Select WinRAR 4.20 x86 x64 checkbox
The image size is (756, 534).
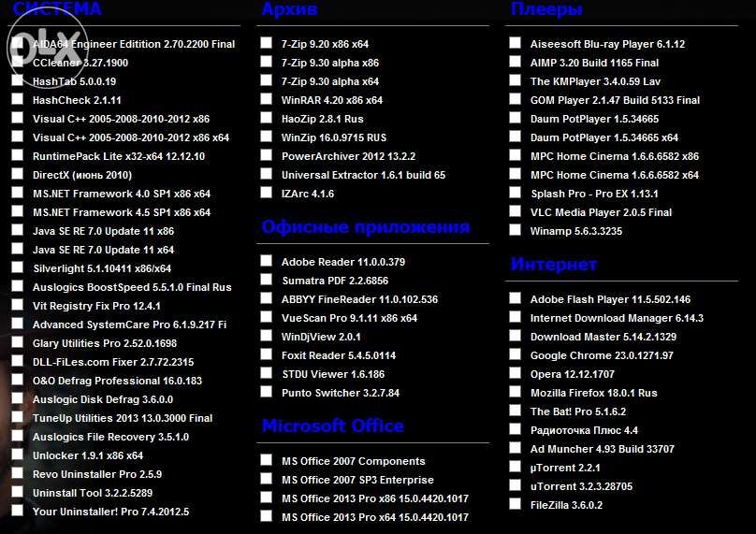tap(266, 99)
